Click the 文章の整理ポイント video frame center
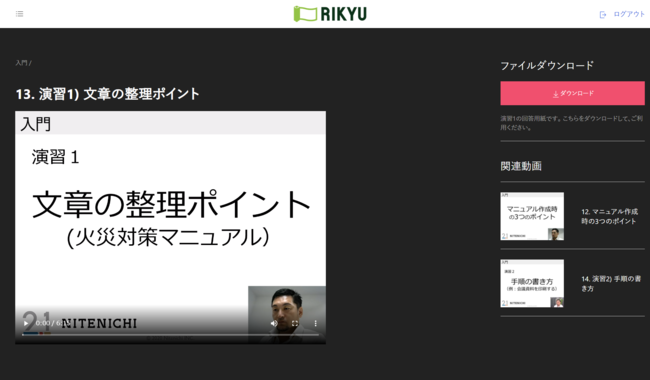 coord(170,228)
